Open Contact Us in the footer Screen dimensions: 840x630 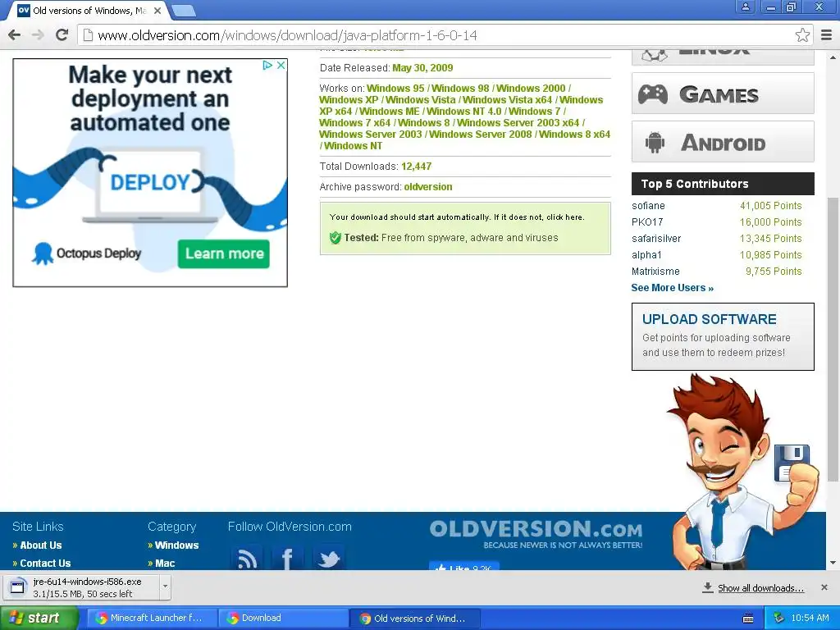[45, 563]
